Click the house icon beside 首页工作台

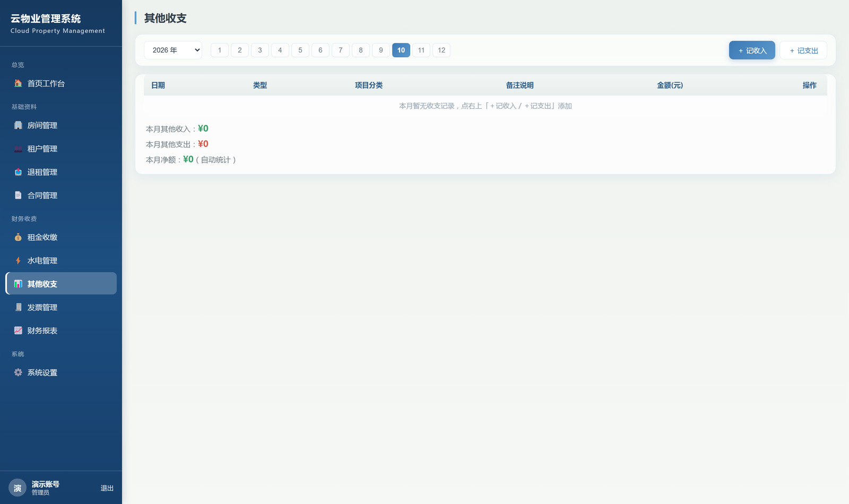pos(18,83)
